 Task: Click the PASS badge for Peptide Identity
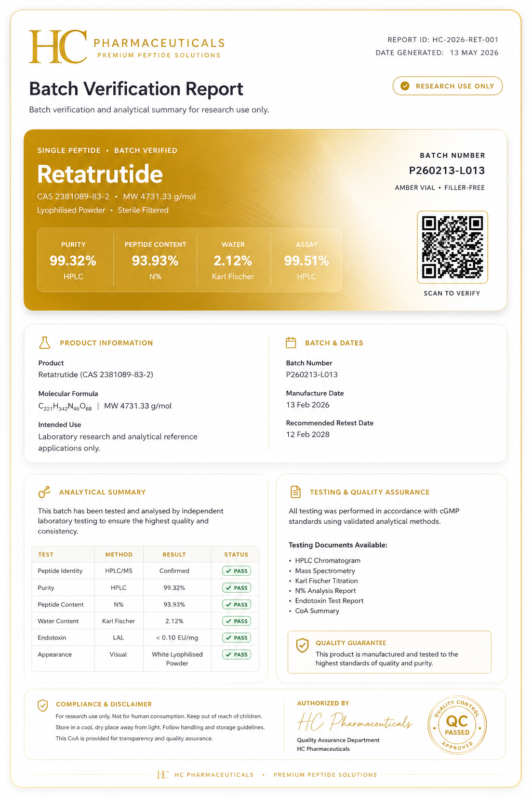(237, 571)
